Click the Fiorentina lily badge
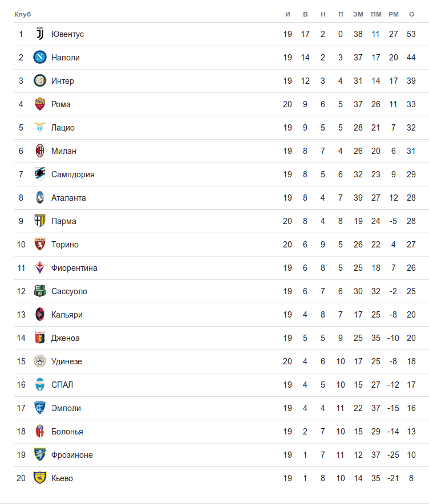Viewport: 429px width, 504px height. [40, 268]
